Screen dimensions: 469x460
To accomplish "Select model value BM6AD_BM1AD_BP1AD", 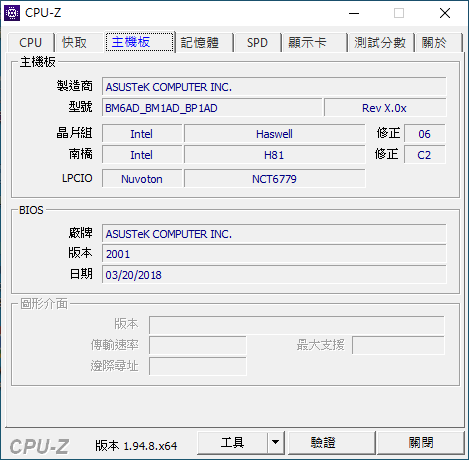I will [212, 108].
